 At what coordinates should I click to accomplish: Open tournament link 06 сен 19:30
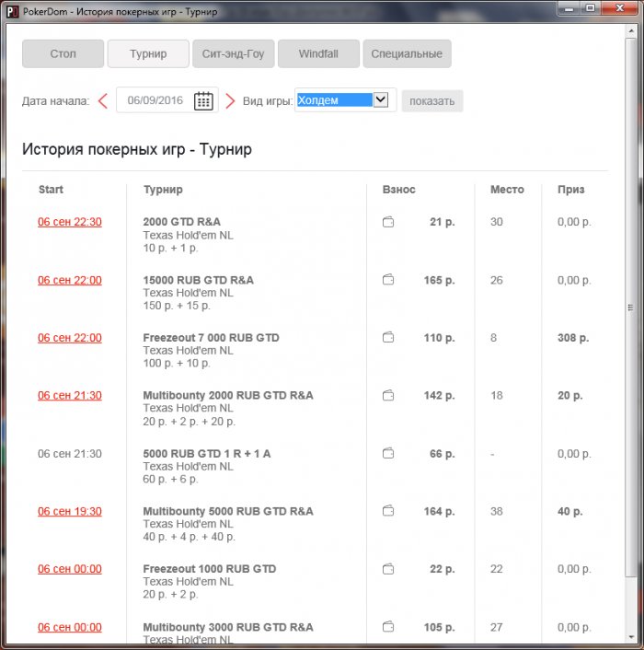[x=70, y=512]
